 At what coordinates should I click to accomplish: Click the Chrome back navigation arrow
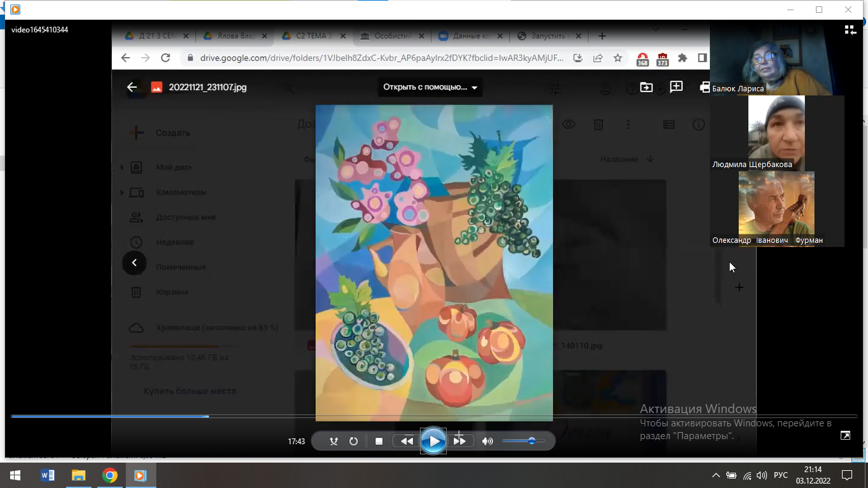pyautogui.click(x=125, y=58)
